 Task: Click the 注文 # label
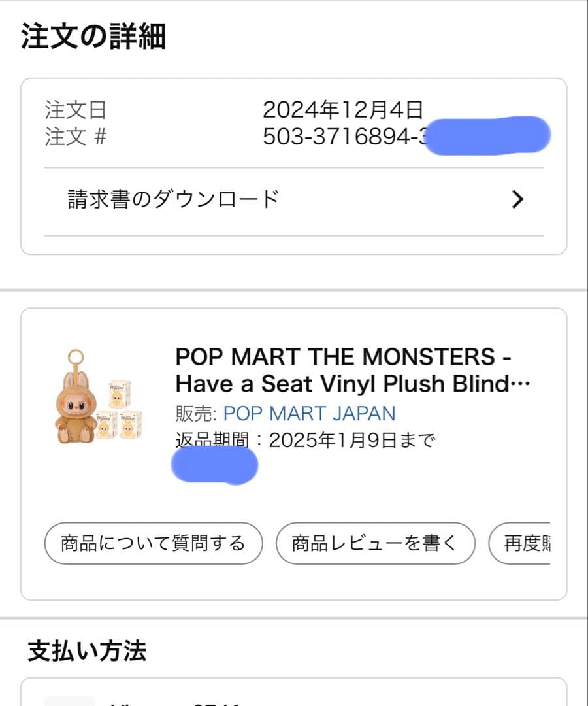point(75,137)
